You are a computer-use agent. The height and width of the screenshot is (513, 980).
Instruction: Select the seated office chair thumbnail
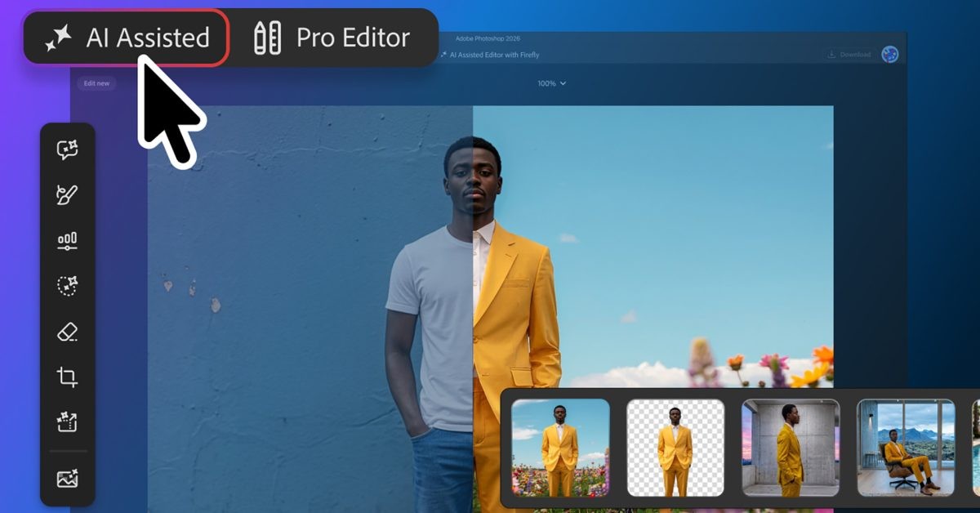click(x=906, y=448)
